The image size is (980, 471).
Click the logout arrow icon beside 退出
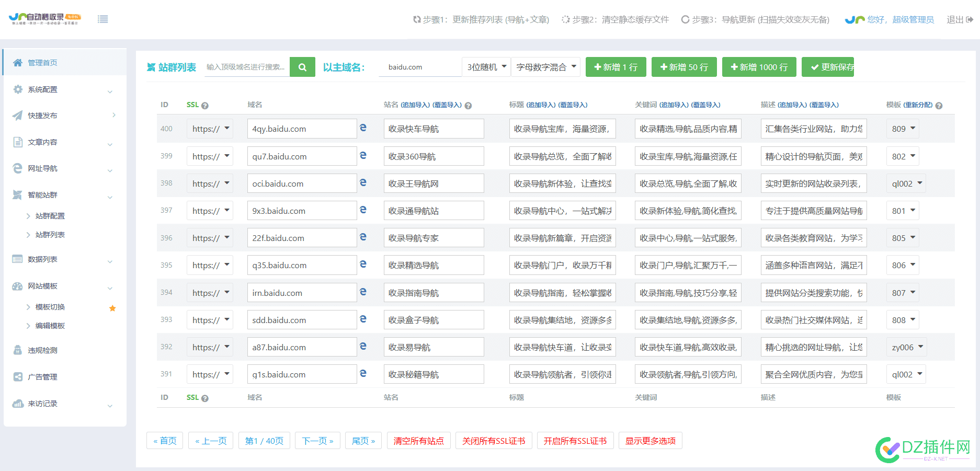point(970,19)
